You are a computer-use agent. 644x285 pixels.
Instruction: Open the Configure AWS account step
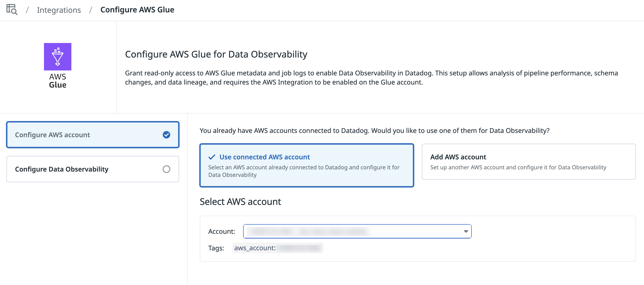click(x=93, y=135)
